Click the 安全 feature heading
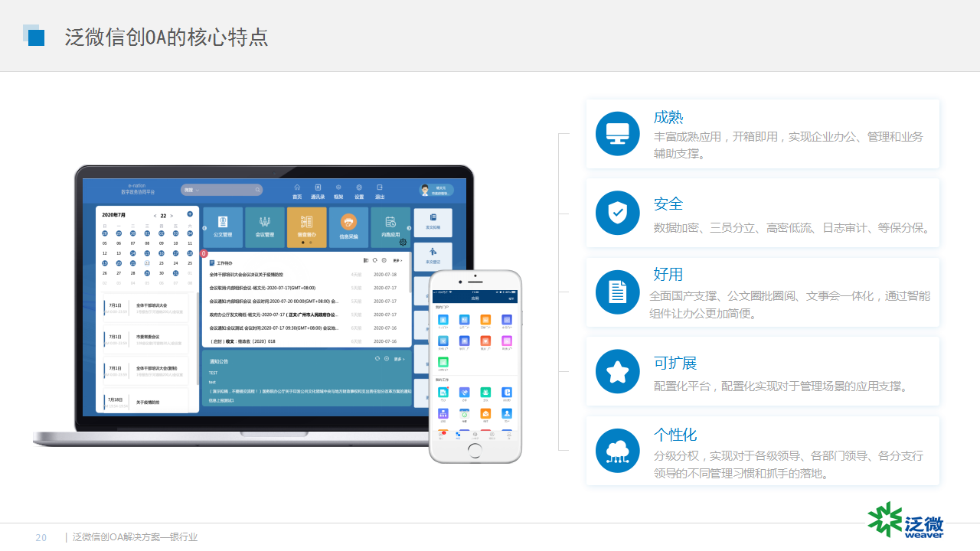980x551 pixels. [668, 204]
